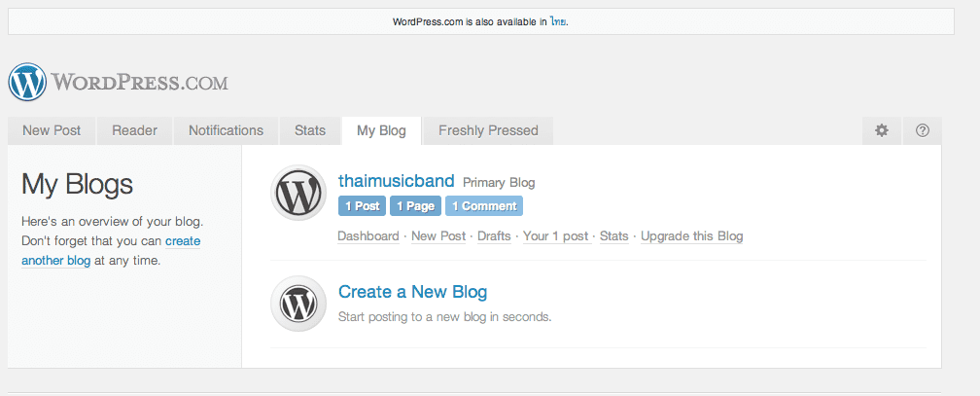This screenshot has width=980, height=396.
Task: Go to the Freshly Pressed tab
Action: [x=488, y=130]
